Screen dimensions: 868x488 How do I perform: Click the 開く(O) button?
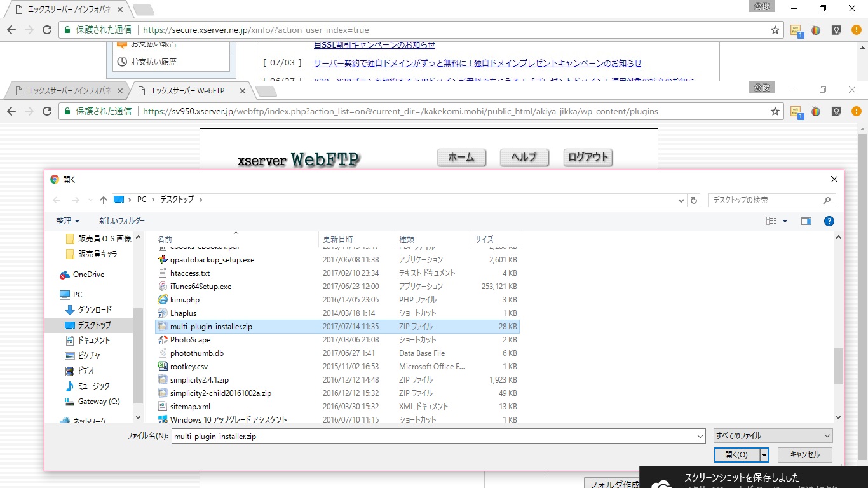click(737, 455)
